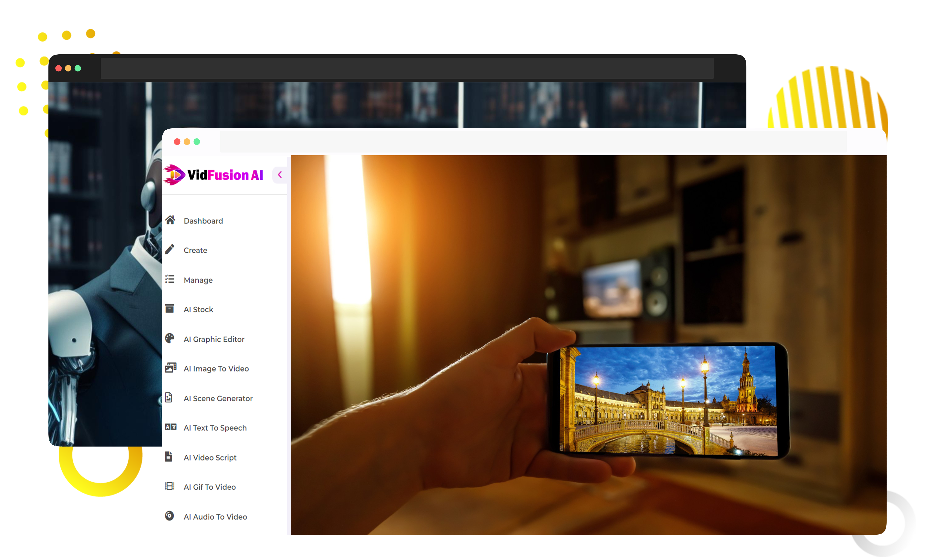929x560 pixels.
Task: Click the AI Scene Generator file icon
Action: pyautogui.click(x=169, y=398)
